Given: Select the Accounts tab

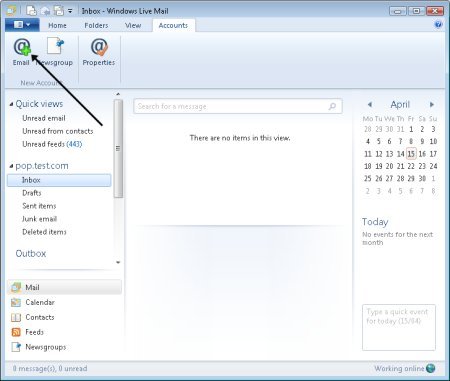Looking at the screenshot, I should (x=173, y=25).
